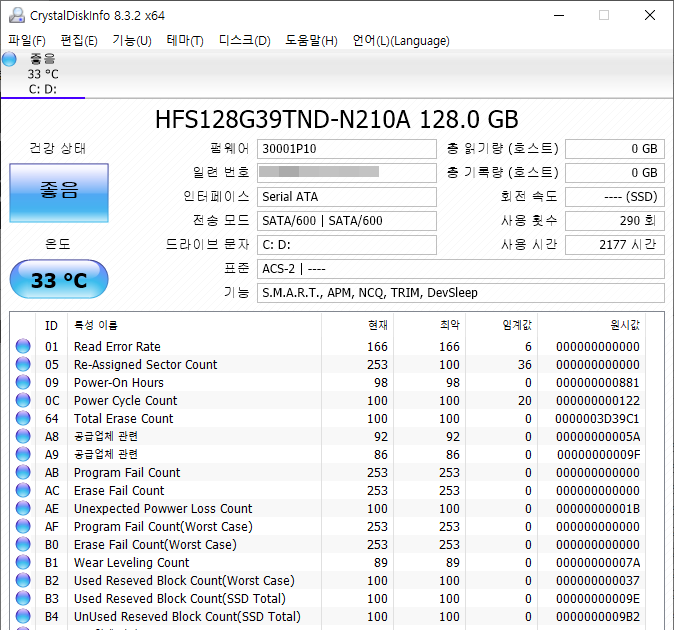Click status orb for attribute A9 row
The width and height of the screenshot is (674, 630).
[x=23, y=454]
